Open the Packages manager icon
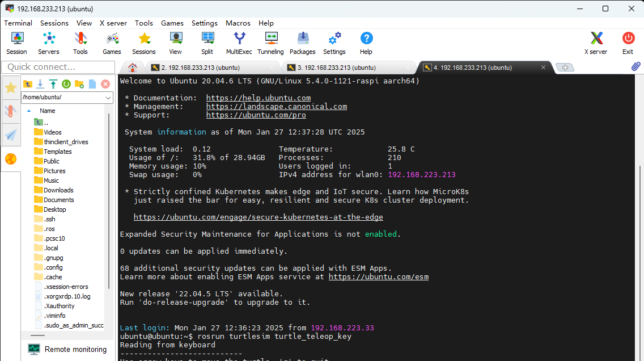The height and width of the screenshot is (361, 644). (x=303, y=43)
